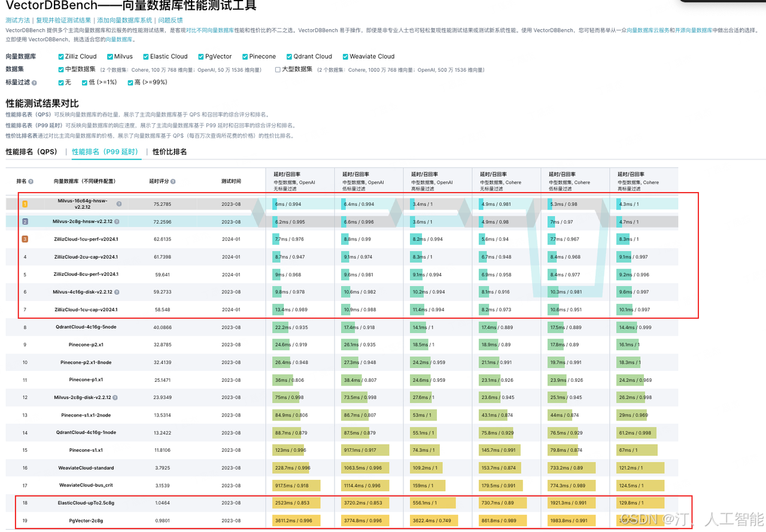
Task: Click the rank 2 badge icon
Action: coord(25,221)
